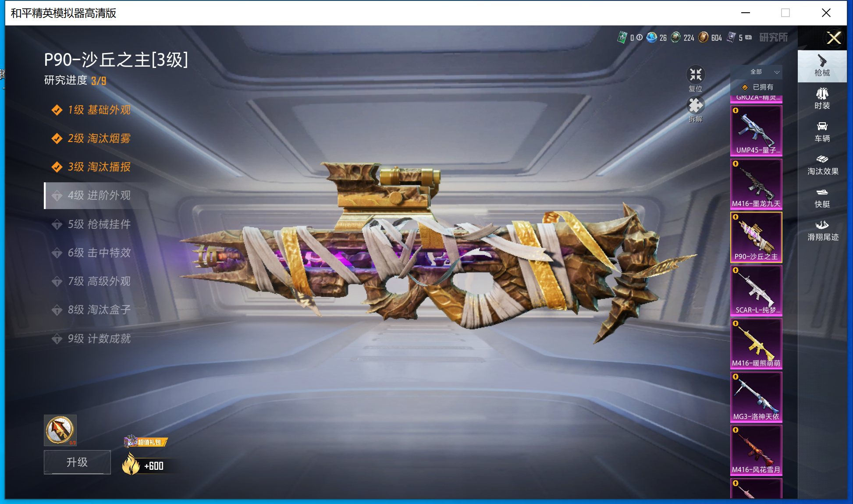Open the 时装 outfit category

click(822, 99)
